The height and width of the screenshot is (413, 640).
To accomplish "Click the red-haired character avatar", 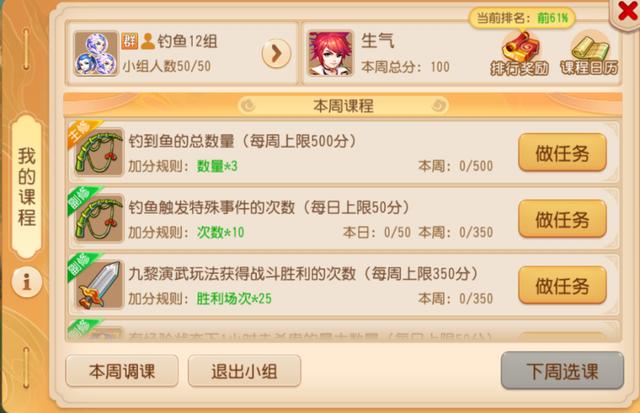I will coord(330,53).
